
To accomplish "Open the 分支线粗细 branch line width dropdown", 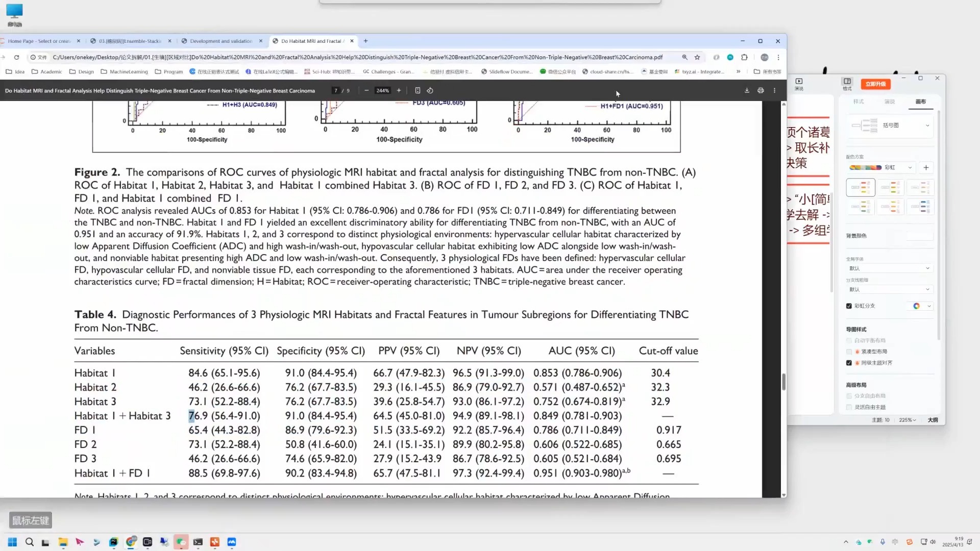I will pyautogui.click(x=890, y=289).
